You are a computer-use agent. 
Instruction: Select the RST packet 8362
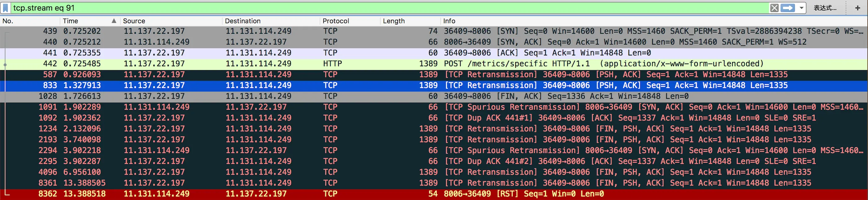(434, 194)
